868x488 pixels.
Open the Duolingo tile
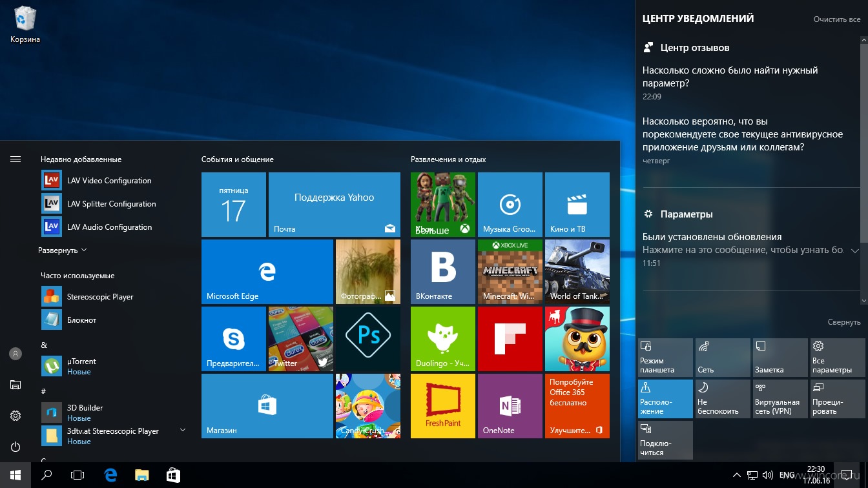point(443,339)
